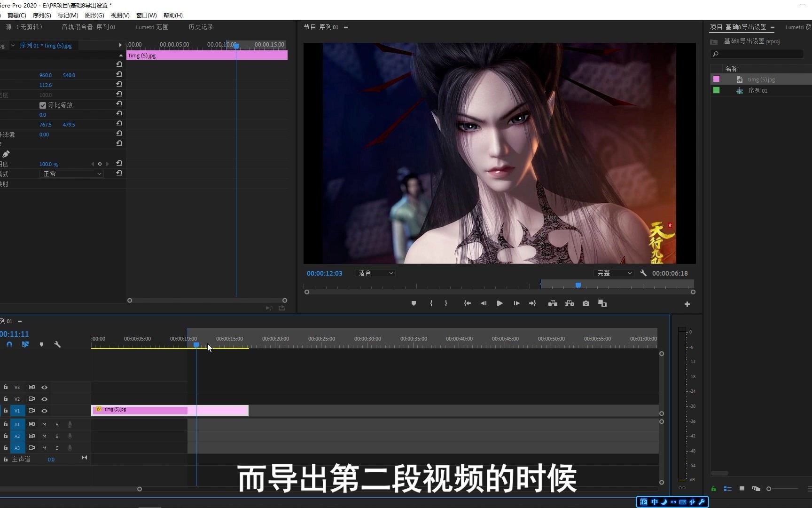Click the pink label swatch of timg (5).jpg
The height and width of the screenshot is (508, 812).
(716, 79)
